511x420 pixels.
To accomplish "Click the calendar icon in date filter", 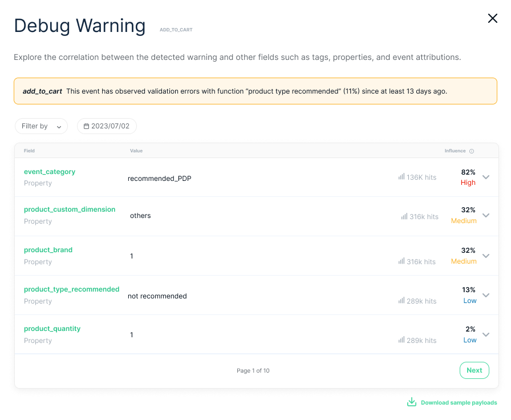I will click(87, 126).
